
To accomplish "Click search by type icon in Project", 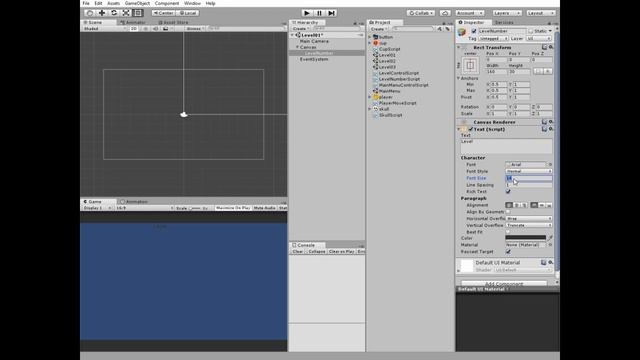I will 440,29.
